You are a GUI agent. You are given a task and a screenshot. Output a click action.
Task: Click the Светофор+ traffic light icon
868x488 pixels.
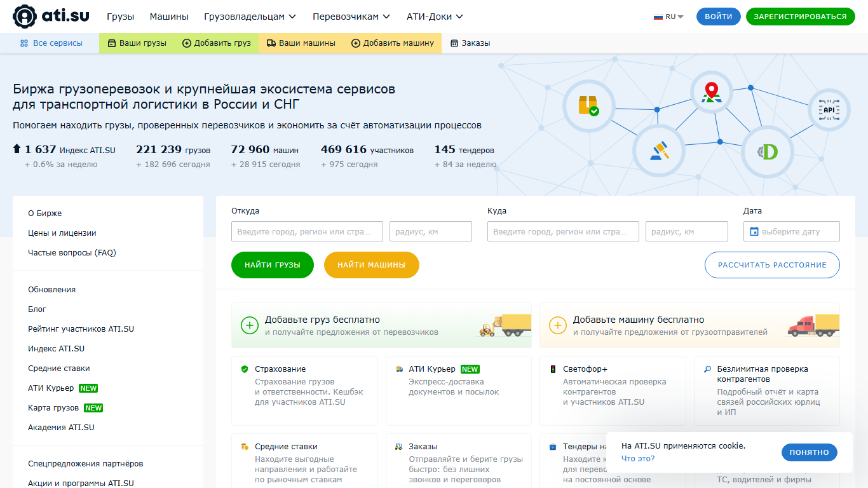point(553,369)
